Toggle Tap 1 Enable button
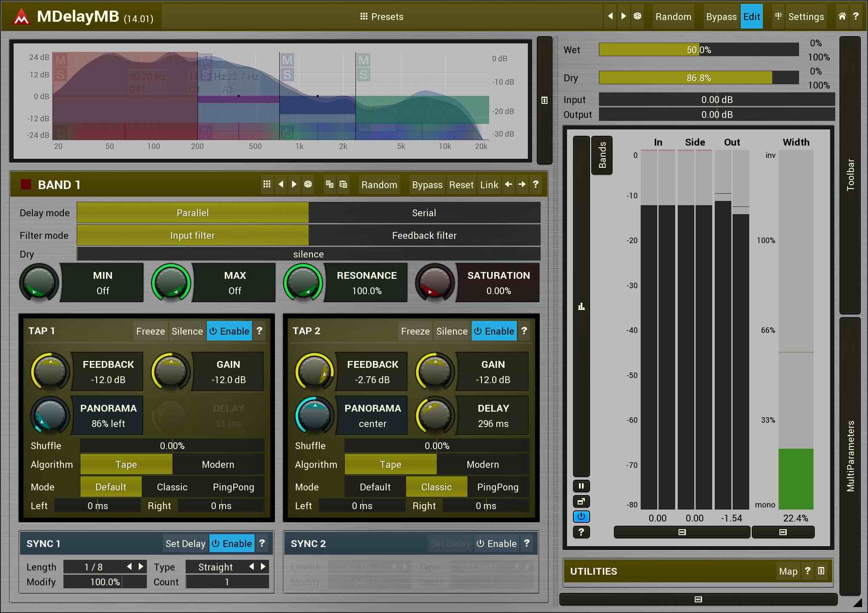This screenshot has width=868, height=613. (x=229, y=331)
